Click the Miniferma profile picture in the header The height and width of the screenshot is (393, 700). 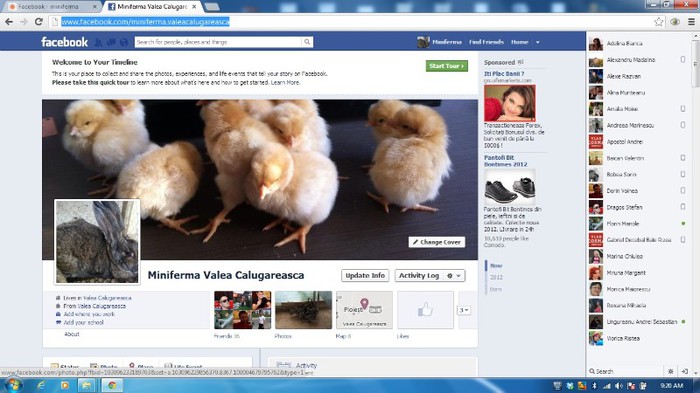(x=423, y=42)
